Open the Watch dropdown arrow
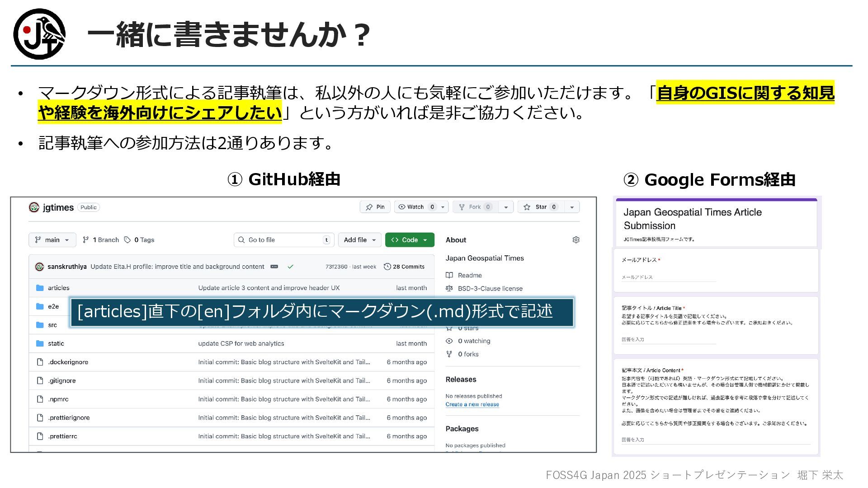Image resolution: width=868 pixels, height=488 pixels. (x=443, y=207)
